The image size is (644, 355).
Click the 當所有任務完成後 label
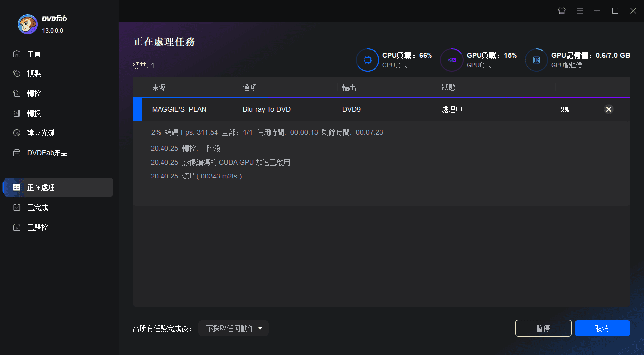[162, 328]
